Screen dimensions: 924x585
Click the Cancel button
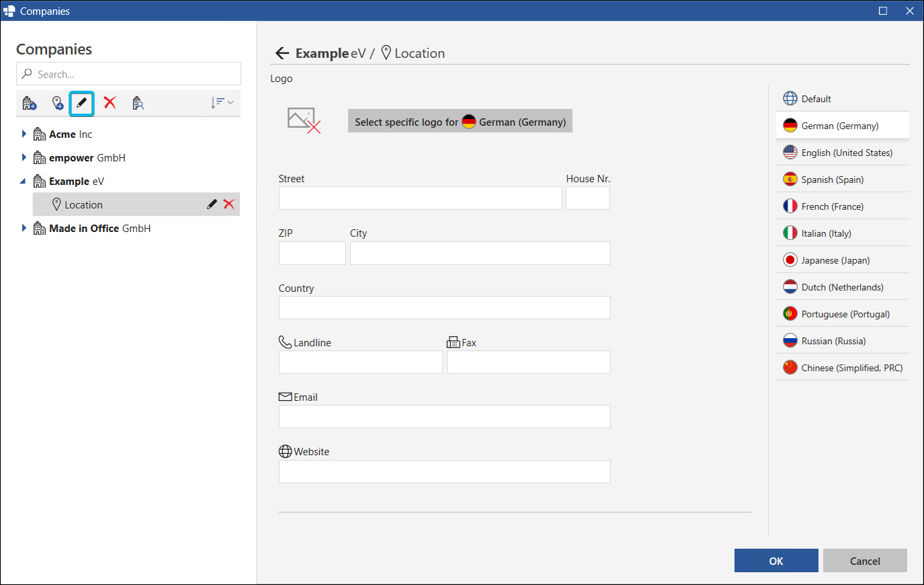coord(865,561)
